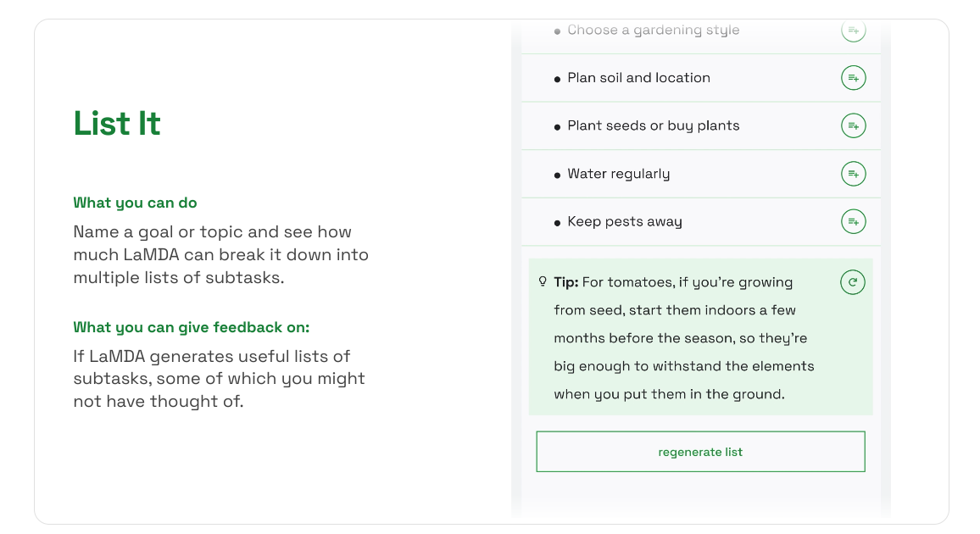This screenshot has width=980, height=534.
Task: Click the refresh icon on the tomato tip
Action: pyautogui.click(x=852, y=281)
